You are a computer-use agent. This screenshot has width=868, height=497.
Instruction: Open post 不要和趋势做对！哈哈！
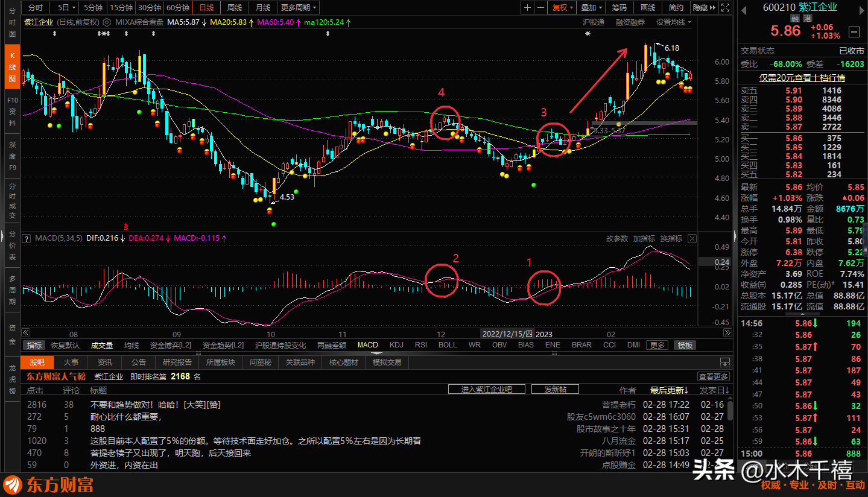[156, 405]
